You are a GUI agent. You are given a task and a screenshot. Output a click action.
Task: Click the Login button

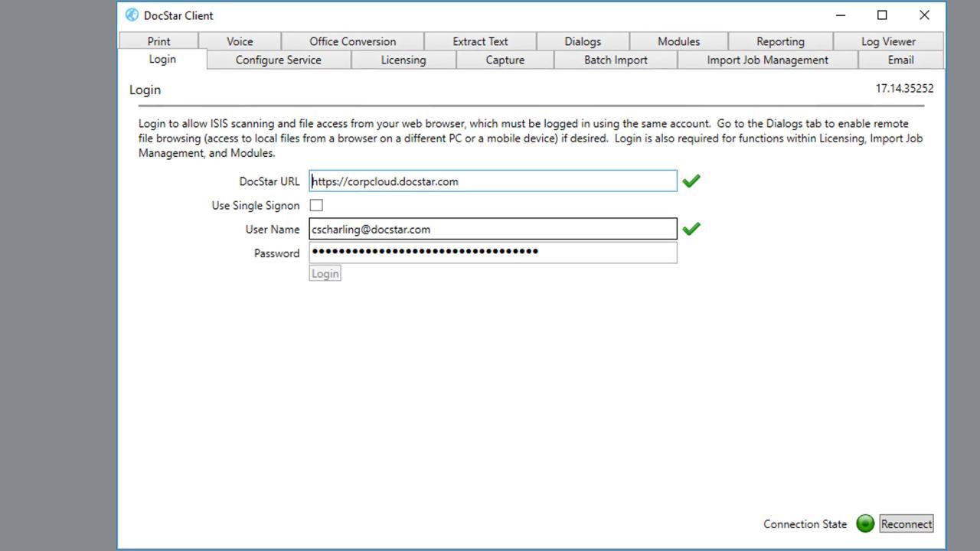click(x=325, y=273)
